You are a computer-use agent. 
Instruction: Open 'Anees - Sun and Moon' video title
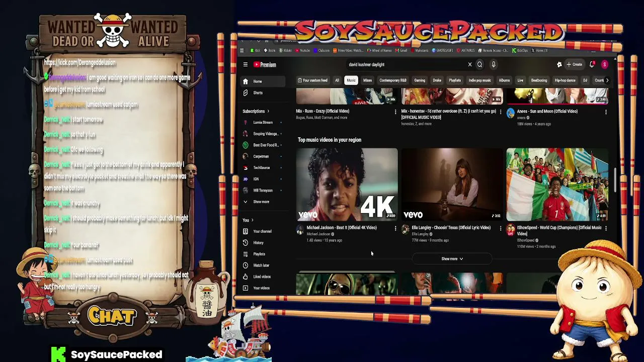[x=547, y=111]
